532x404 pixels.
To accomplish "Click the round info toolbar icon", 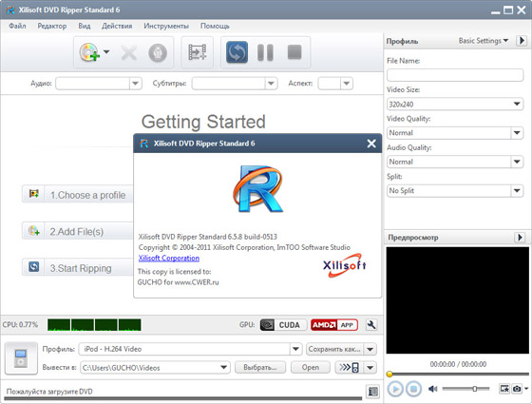I will pyautogui.click(x=158, y=53).
